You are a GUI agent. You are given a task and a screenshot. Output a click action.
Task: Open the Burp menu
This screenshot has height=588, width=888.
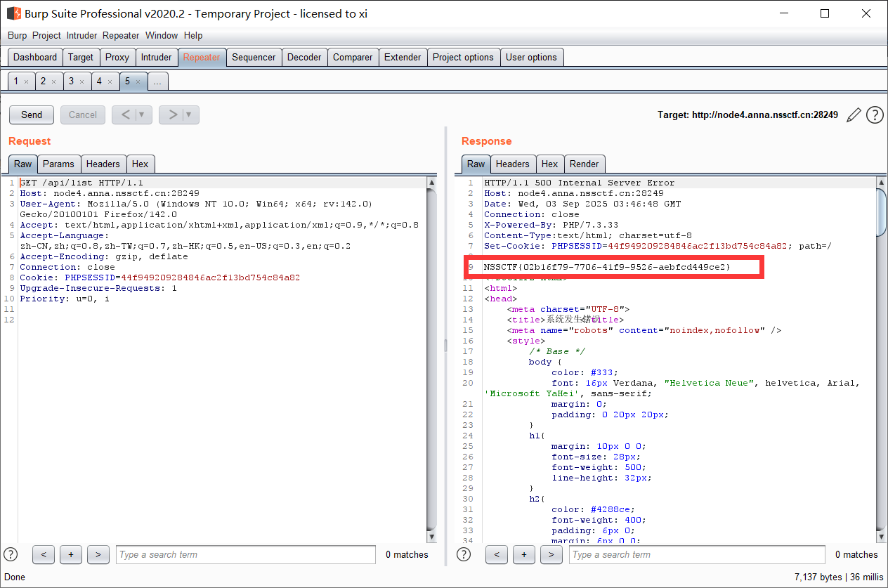[18, 35]
